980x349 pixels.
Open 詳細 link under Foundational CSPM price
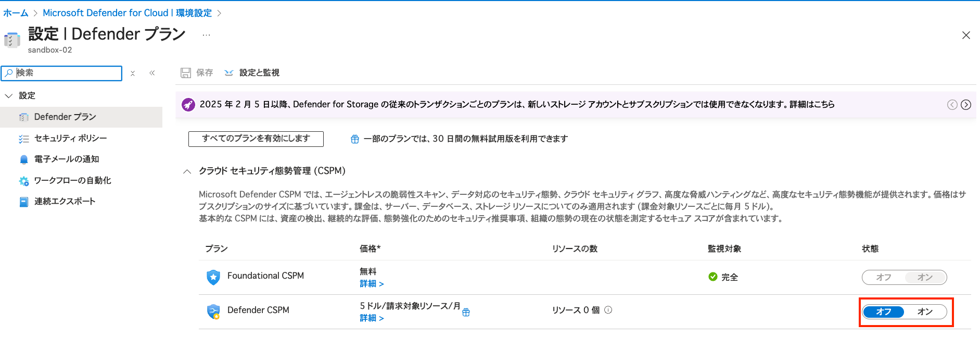(372, 284)
